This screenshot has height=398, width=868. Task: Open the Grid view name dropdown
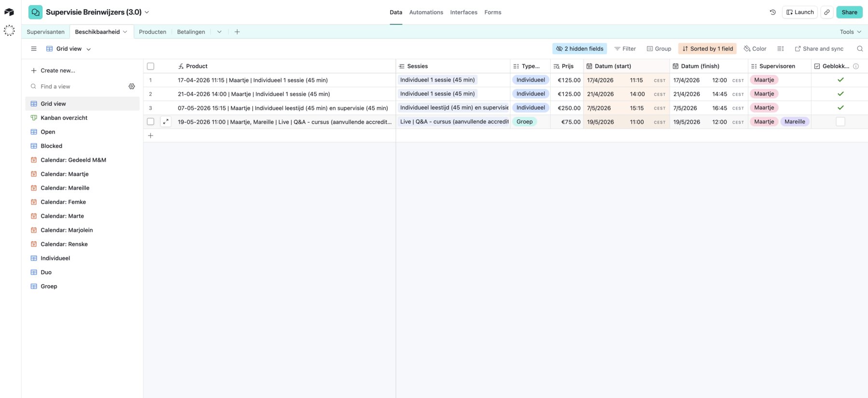[x=68, y=49]
